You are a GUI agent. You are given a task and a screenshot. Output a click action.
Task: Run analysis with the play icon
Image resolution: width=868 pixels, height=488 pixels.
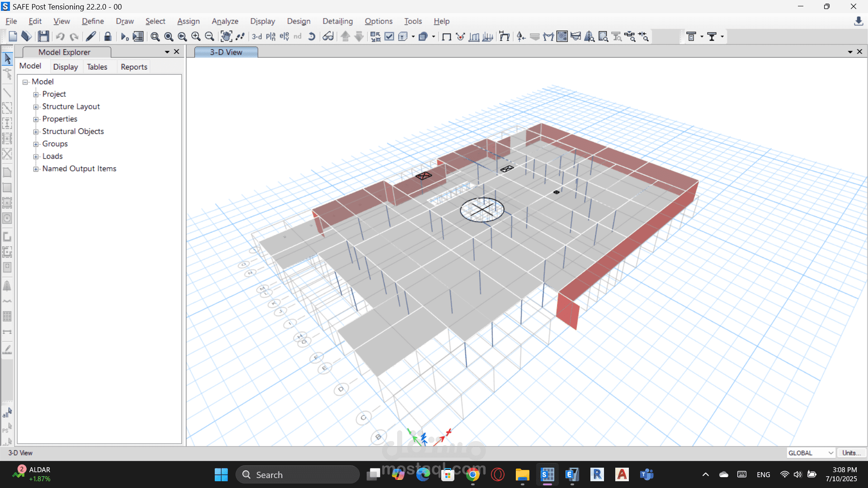click(x=125, y=37)
